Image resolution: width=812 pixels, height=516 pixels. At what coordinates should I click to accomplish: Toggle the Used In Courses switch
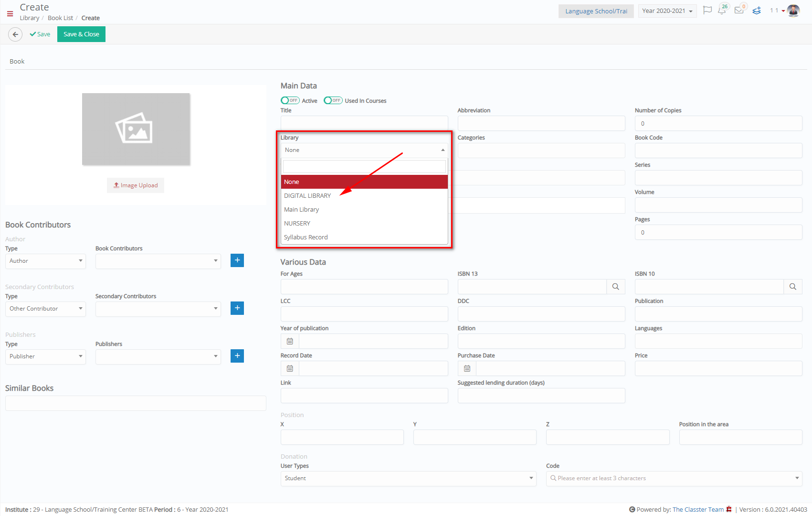click(333, 100)
